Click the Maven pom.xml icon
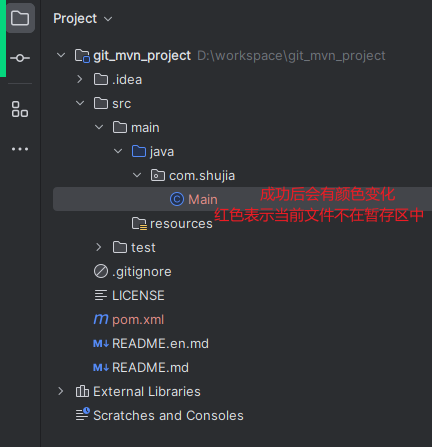Image resolution: width=432 pixels, height=447 pixels. pyautogui.click(x=101, y=319)
